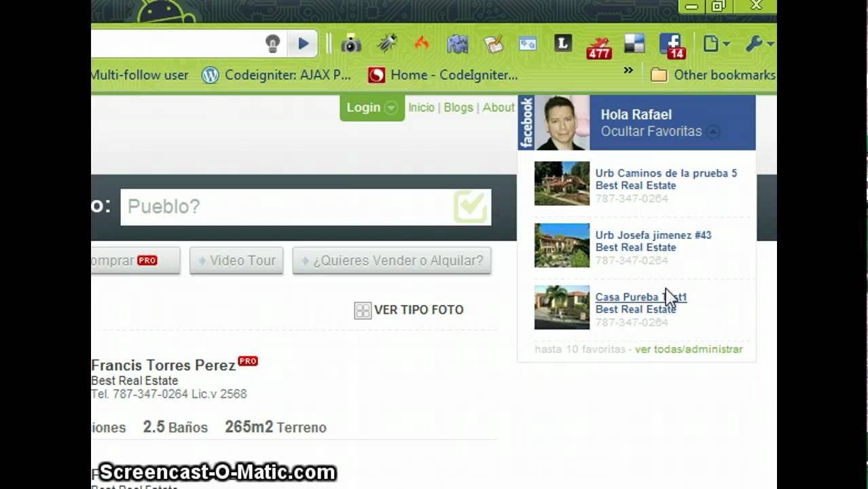This screenshot has width=868, height=489.
Task: Click the vertical facebook label tab
Action: pyautogui.click(x=526, y=122)
